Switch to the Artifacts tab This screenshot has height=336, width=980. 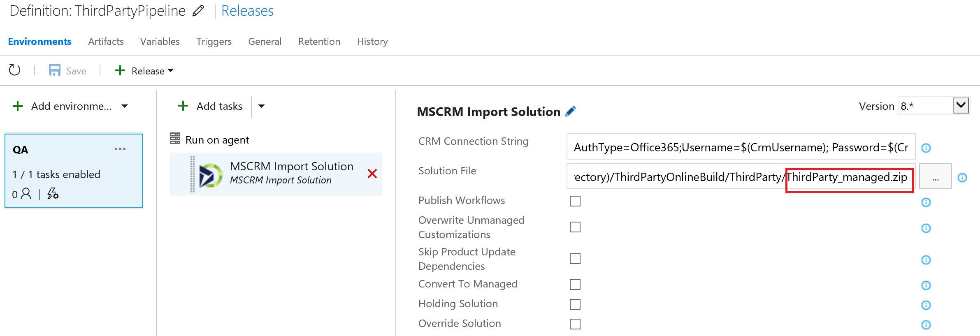pyautogui.click(x=106, y=42)
